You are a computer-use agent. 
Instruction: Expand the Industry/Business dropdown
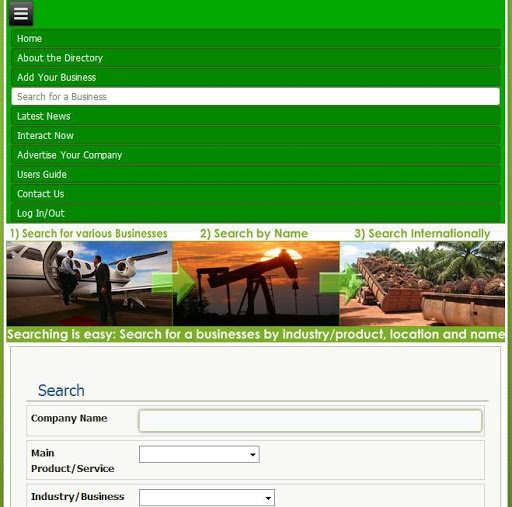tap(207, 498)
